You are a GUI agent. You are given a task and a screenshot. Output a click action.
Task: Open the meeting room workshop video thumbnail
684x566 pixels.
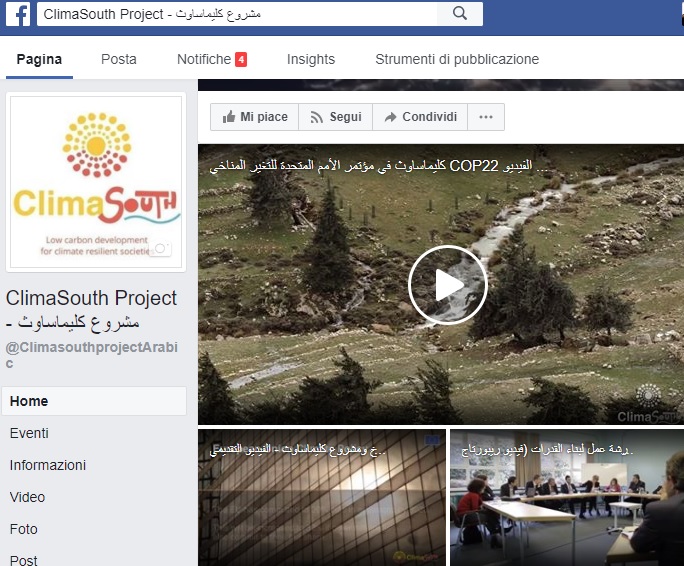567,497
